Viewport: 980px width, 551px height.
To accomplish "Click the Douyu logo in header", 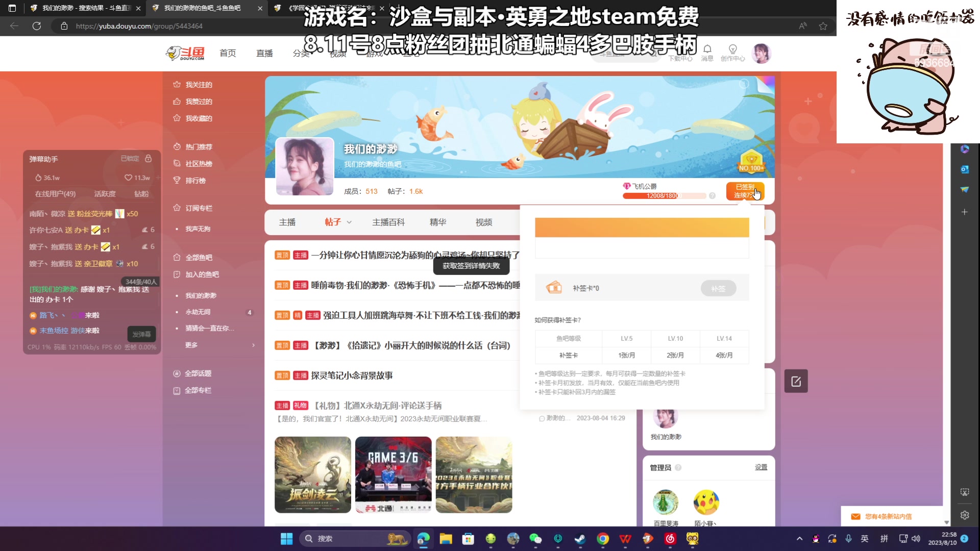I will pos(185,53).
